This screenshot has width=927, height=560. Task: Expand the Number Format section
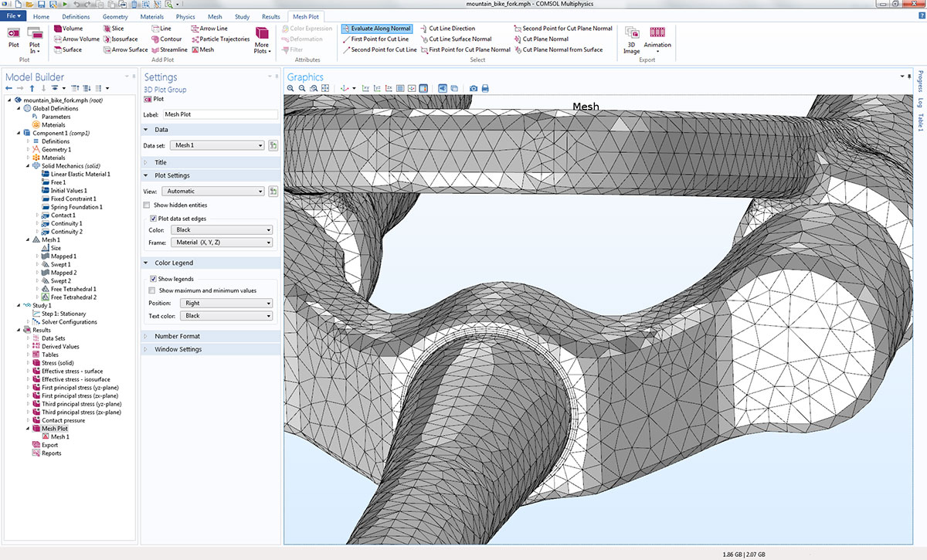[177, 336]
